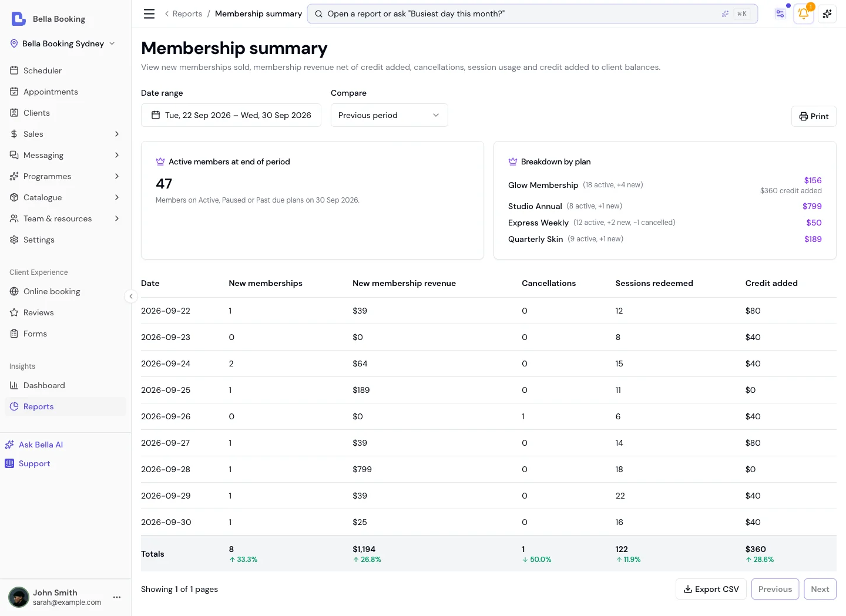Click the report search box
The width and height of the screenshot is (846, 616).
click(x=532, y=14)
